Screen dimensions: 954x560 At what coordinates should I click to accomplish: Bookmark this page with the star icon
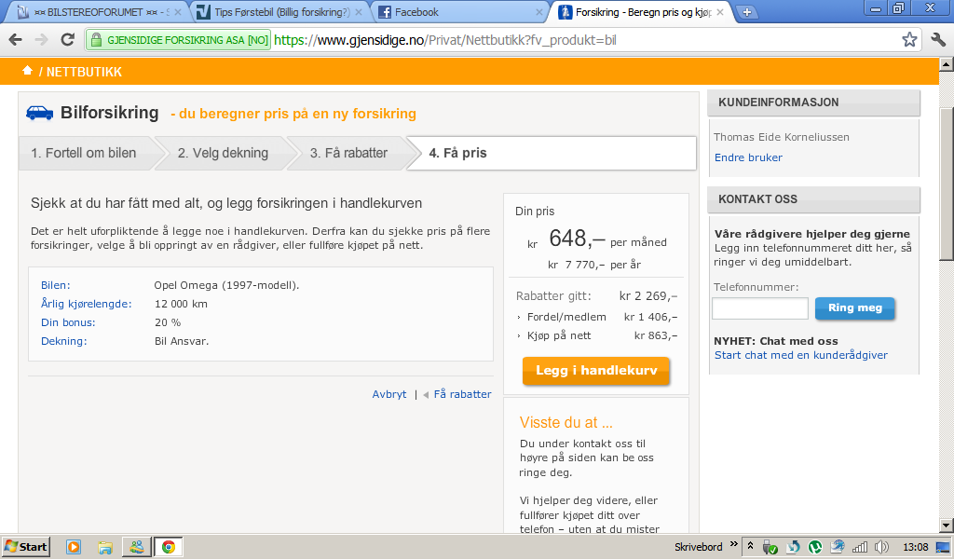(x=910, y=40)
